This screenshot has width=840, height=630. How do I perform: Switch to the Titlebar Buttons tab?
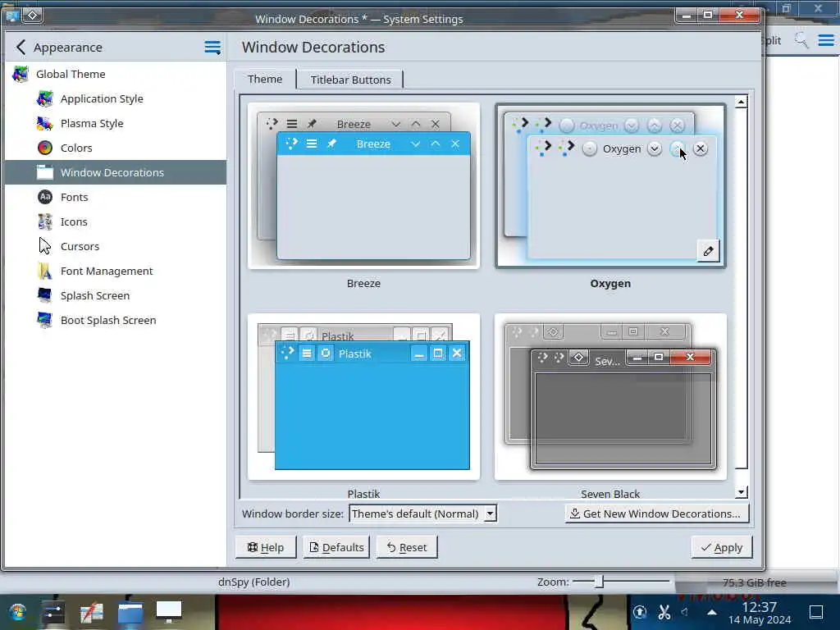click(350, 80)
